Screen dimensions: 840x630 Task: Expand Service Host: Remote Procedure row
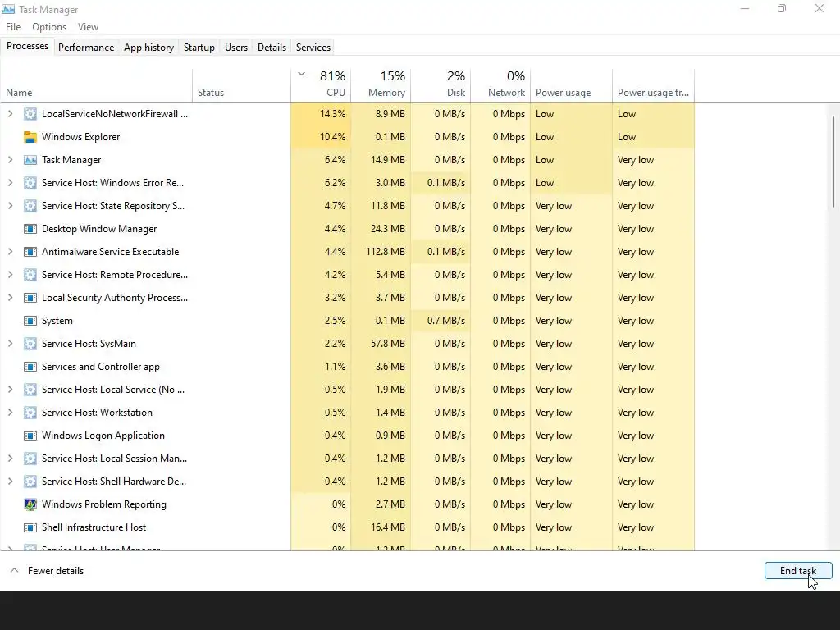click(10, 275)
